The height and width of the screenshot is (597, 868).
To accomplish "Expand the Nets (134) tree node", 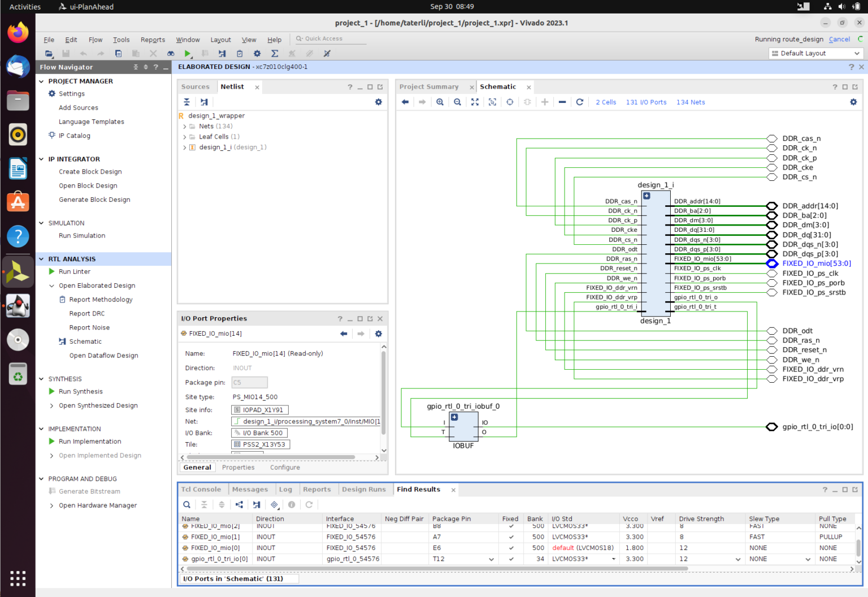I will click(x=185, y=127).
